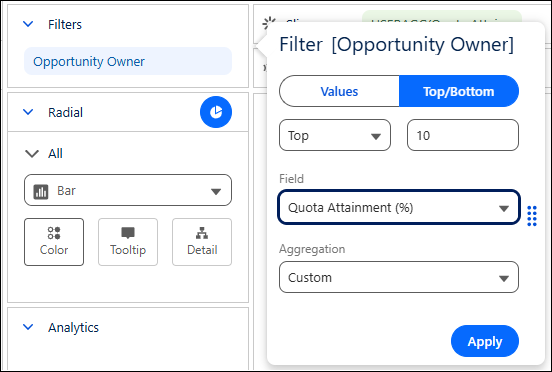Click the blue radial chart icon
The image size is (552, 372).
[216, 112]
